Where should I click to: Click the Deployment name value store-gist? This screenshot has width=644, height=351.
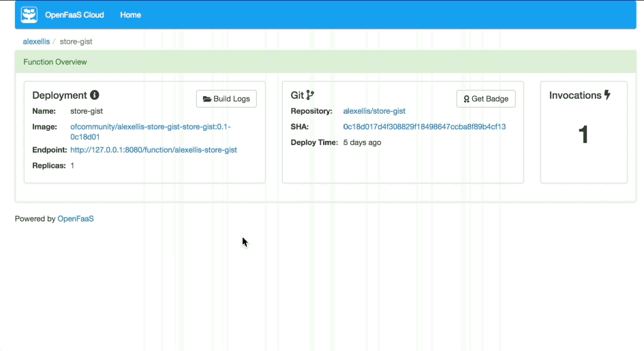[x=87, y=111]
